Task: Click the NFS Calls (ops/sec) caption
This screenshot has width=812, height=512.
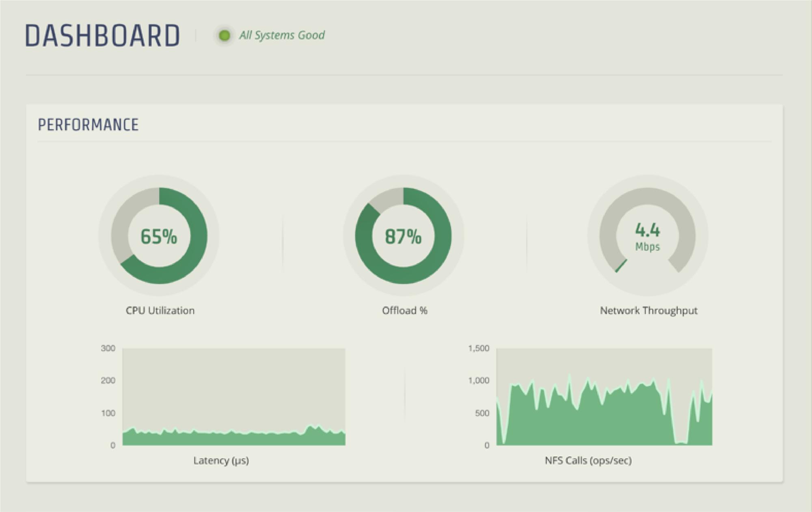Action: click(588, 460)
